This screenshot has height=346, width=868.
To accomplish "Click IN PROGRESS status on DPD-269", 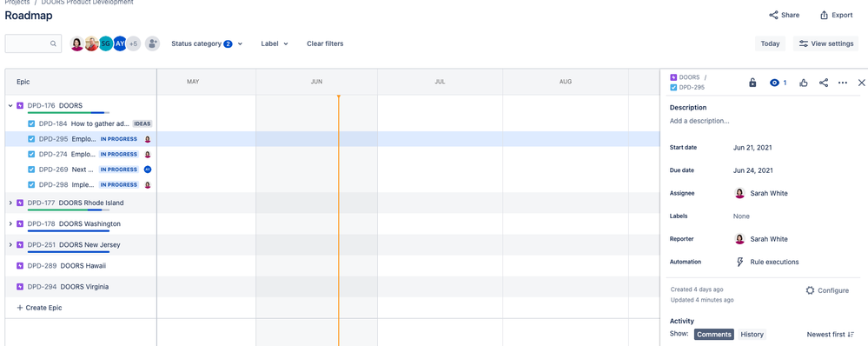I will 119,170.
